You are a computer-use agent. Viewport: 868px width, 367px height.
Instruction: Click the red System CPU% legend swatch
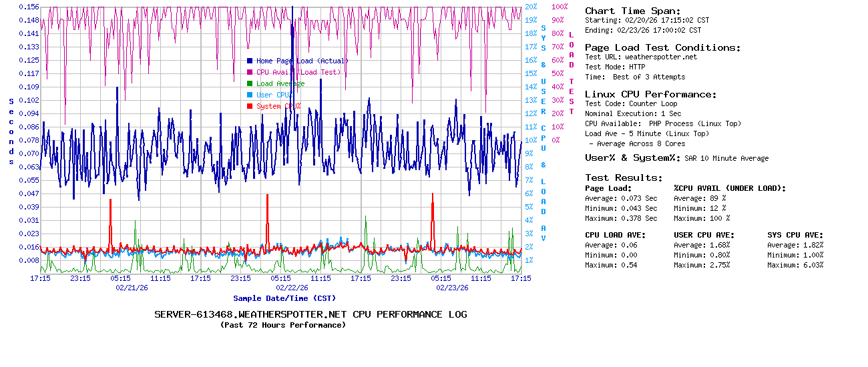tap(250, 106)
